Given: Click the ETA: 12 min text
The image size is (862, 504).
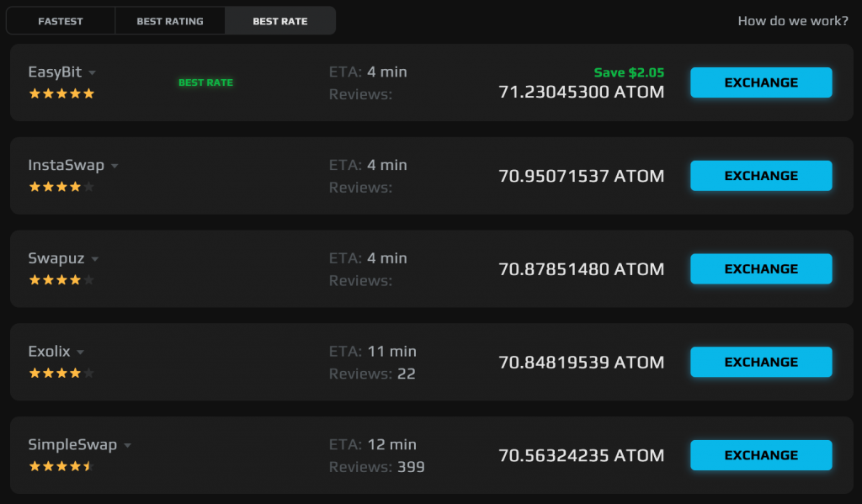Looking at the screenshot, I should 372,444.
